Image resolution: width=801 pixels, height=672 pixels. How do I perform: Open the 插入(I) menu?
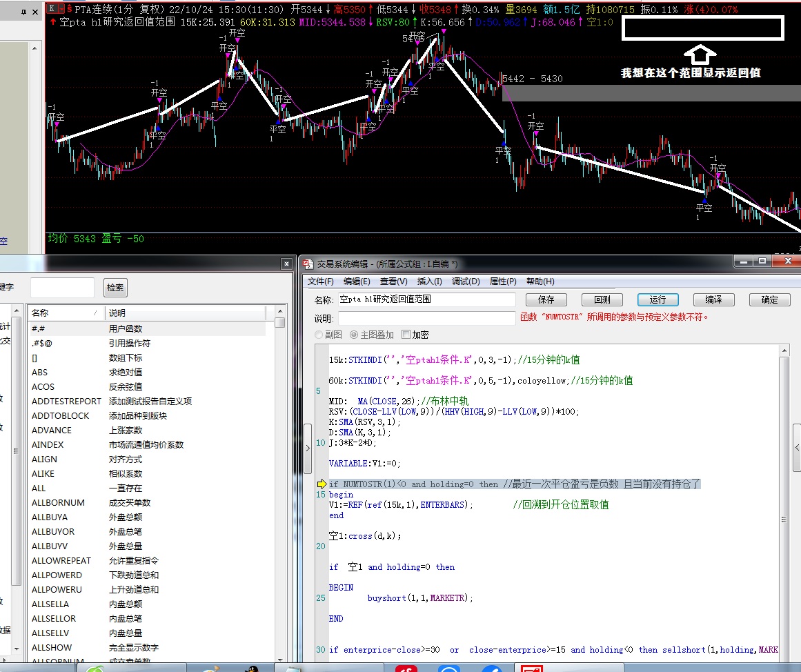click(x=430, y=281)
